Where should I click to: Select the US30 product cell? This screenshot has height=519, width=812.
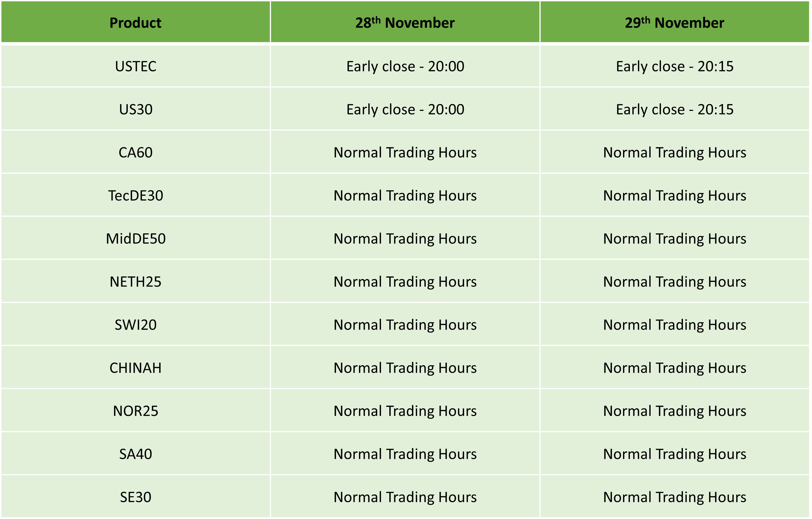(136, 109)
